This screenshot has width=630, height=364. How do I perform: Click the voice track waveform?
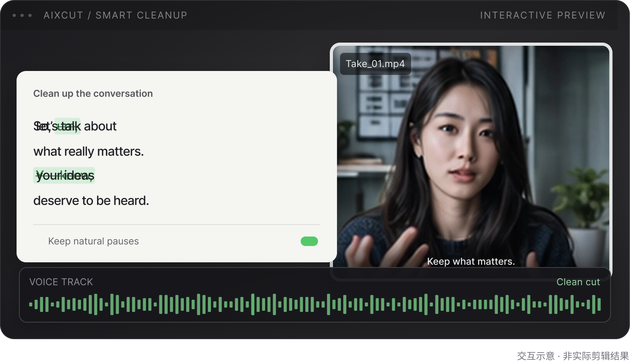coord(315,304)
